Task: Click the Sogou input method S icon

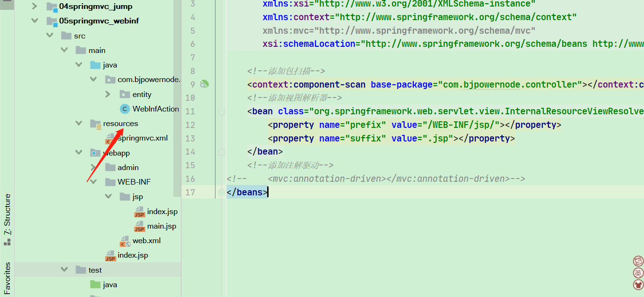Action: [x=638, y=261]
